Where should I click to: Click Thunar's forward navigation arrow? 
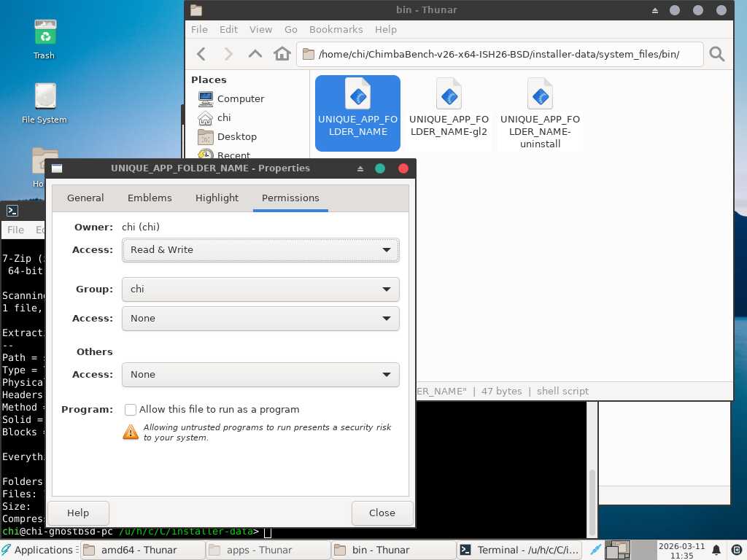pos(228,54)
